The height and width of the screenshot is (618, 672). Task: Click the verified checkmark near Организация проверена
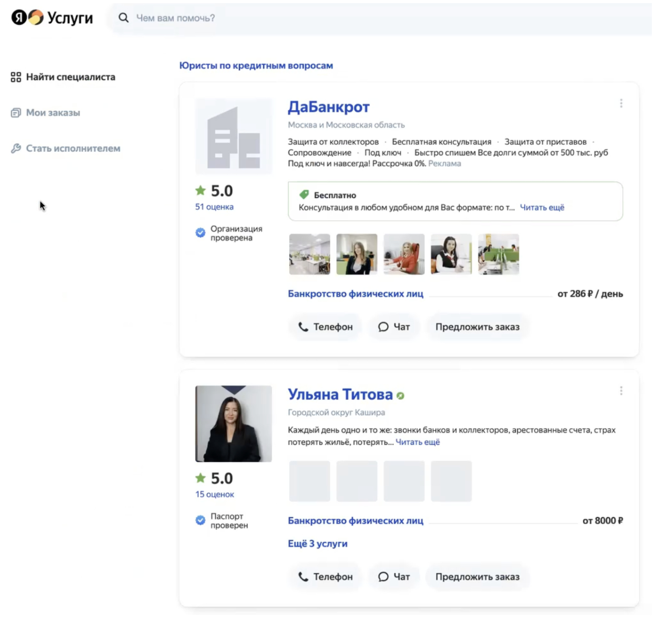200,233
